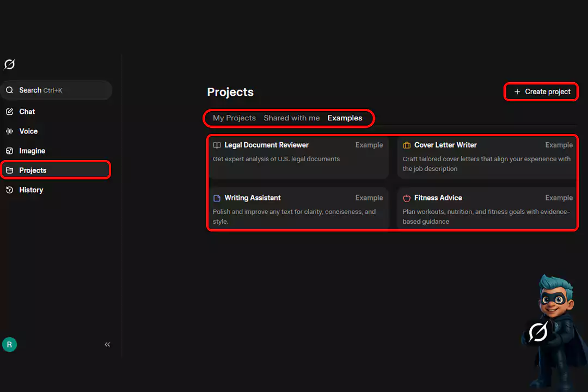588x392 pixels.
Task: Open Voice mode in sidebar
Action: (x=28, y=131)
